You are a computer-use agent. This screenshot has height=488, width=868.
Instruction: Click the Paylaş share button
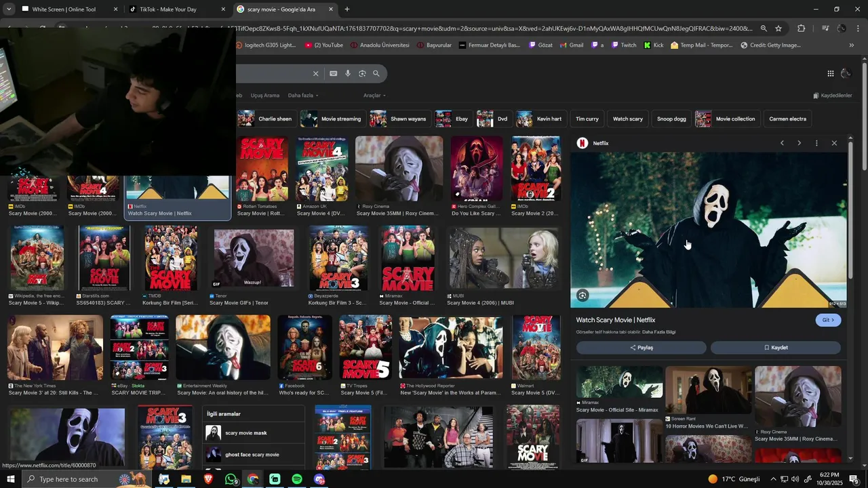coord(642,348)
